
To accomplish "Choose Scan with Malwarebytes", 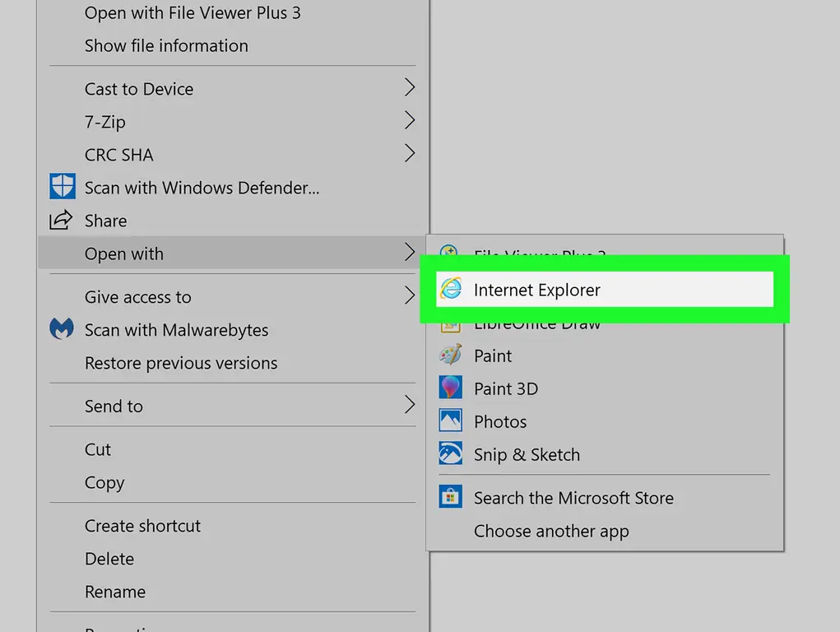I will 233,330.
